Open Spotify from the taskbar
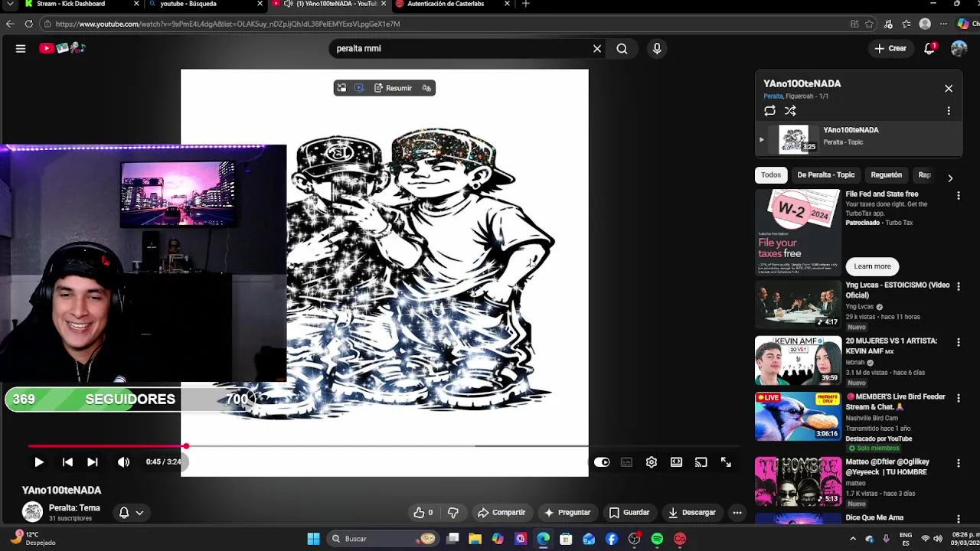 [x=657, y=539]
